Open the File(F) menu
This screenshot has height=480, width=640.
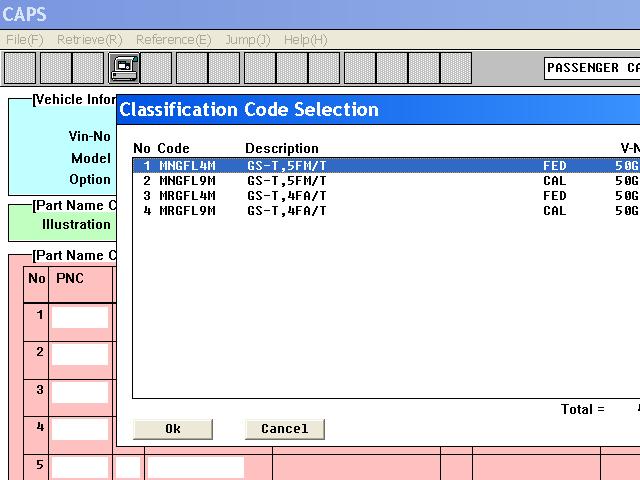(24, 40)
